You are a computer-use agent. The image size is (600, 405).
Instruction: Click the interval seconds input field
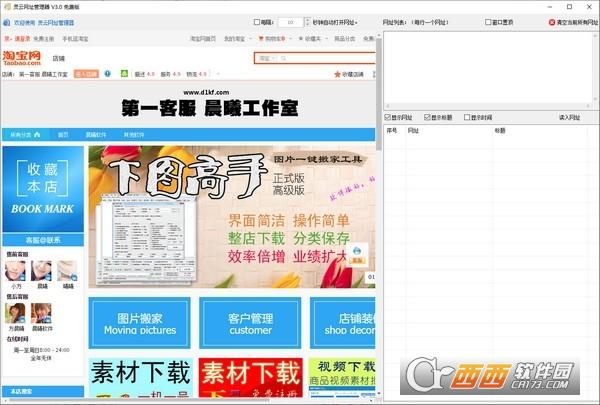(291, 22)
